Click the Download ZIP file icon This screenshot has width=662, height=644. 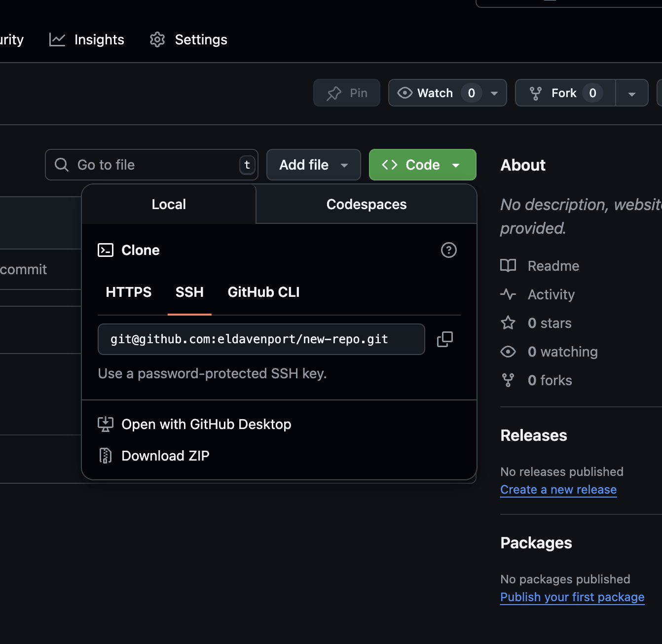pyautogui.click(x=105, y=456)
